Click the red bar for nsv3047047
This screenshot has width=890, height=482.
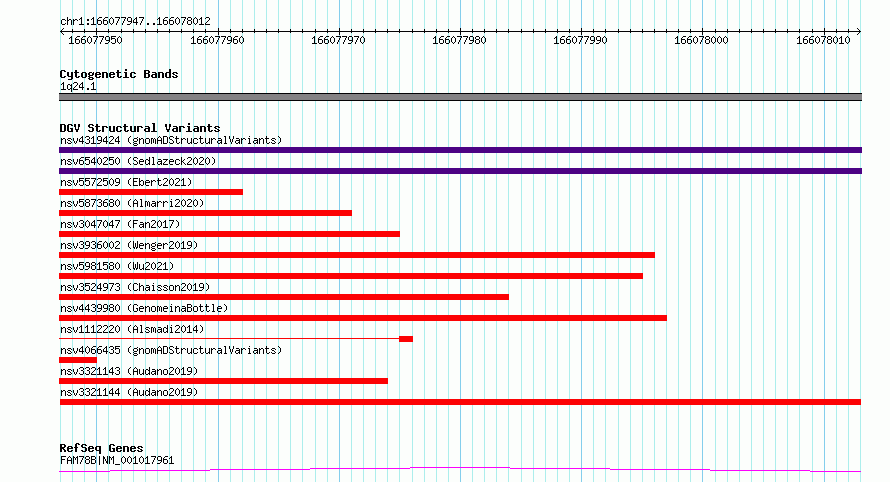click(x=229, y=234)
